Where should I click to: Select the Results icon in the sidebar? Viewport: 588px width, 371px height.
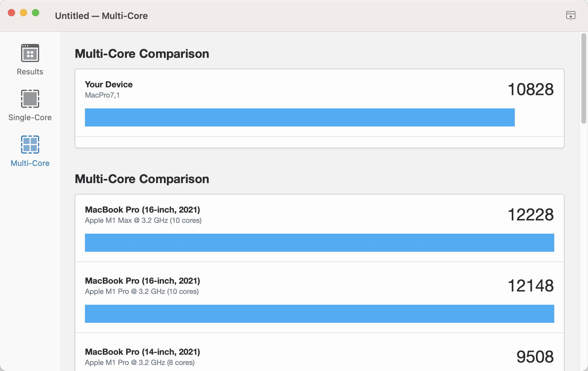coord(29,54)
